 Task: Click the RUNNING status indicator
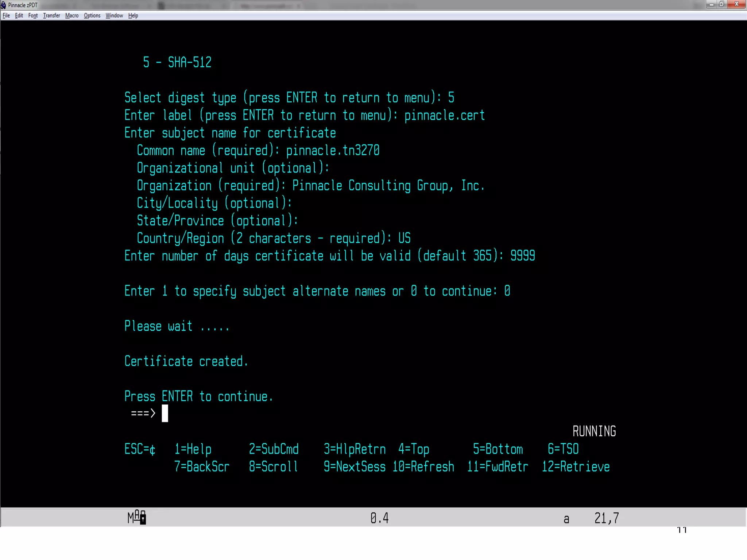coord(594,431)
